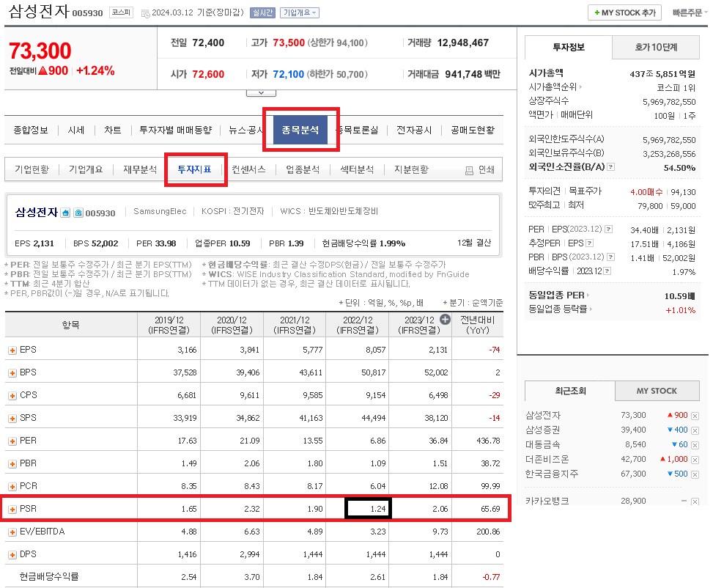Remove 삼성증권 from recent list
The height and width of the screenshot is (588, 713).
point(695,430)
